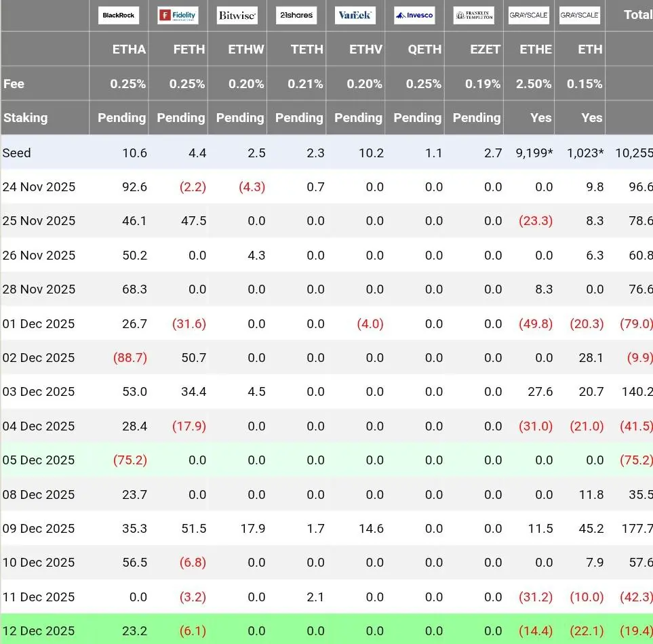Click the Grayscale logo above ETHE
Viewport: 653px width, 644px height.
529,16
